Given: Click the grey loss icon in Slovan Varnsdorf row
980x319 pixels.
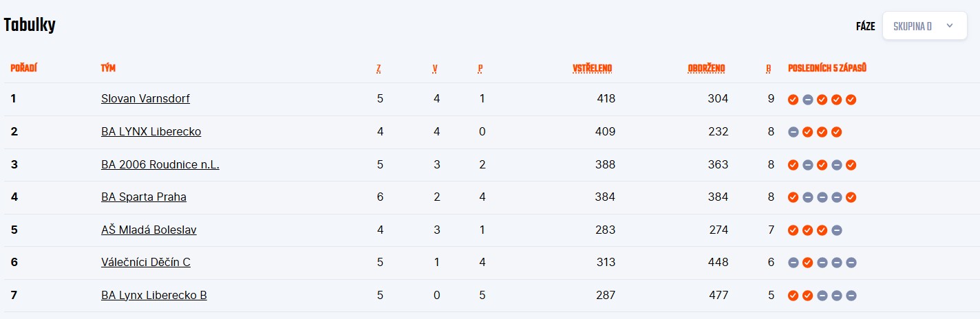Looking at the screenshot, I should pyautogui.click(x=807, y=100).
